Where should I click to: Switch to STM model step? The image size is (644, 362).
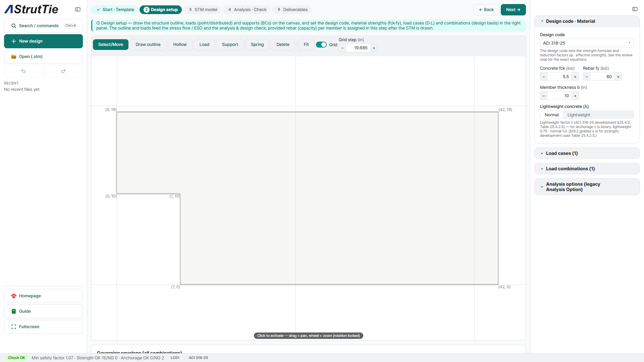pos(203,10)
